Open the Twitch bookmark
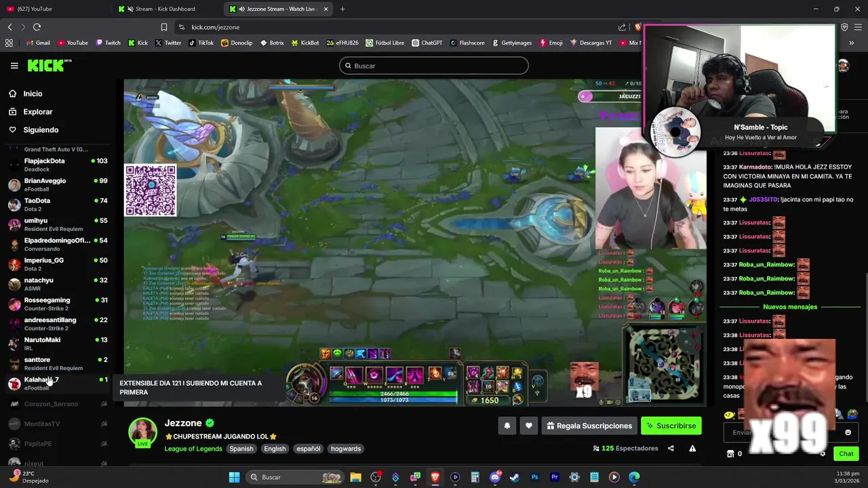Viewport: 868px width, 488px height. pyautogui.click(x=108, y=43)
